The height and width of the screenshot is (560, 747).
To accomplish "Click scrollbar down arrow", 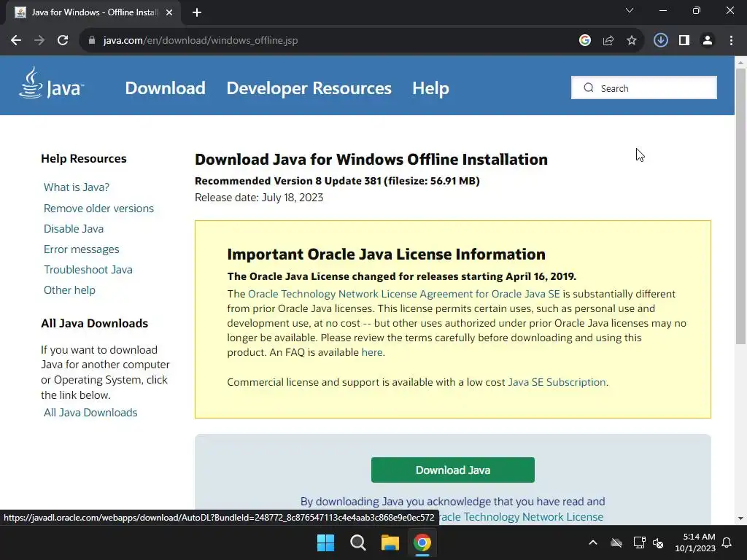I will point(740,518).
